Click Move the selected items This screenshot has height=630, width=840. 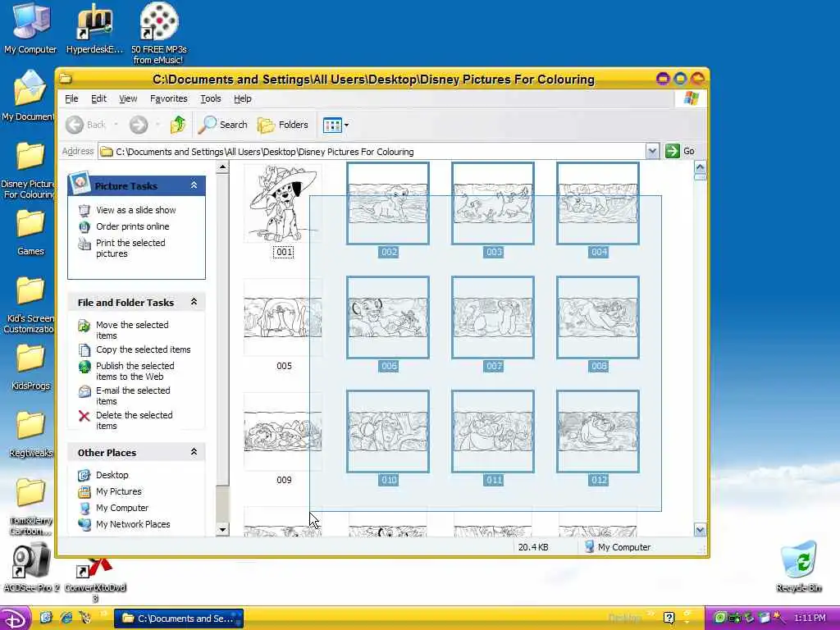coord(132,330)
